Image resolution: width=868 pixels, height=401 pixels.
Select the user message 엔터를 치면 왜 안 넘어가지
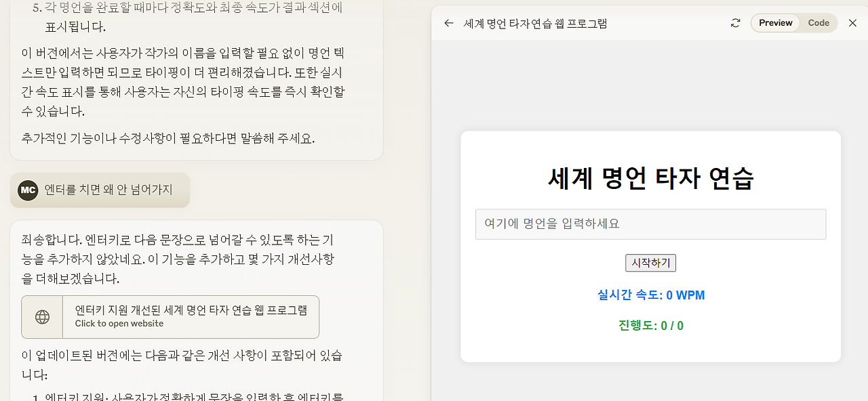coord(108,190)
